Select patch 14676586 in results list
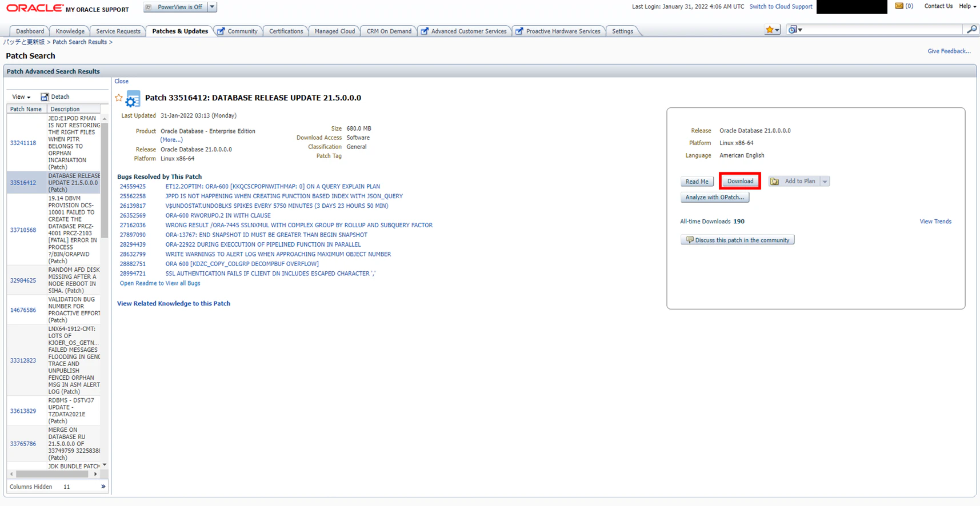The width and height of the screenshot is (980, 506). pyautogui.click(x=23, y=310)
